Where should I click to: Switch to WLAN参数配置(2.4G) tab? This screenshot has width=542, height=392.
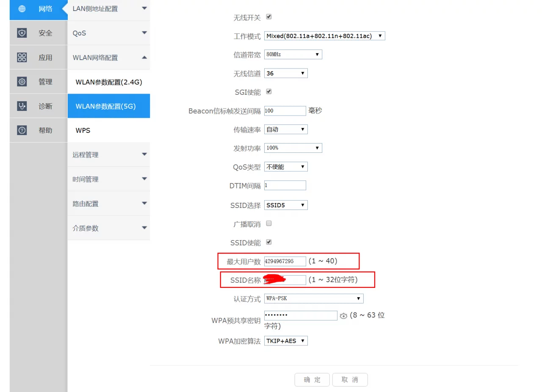(108, 82)
